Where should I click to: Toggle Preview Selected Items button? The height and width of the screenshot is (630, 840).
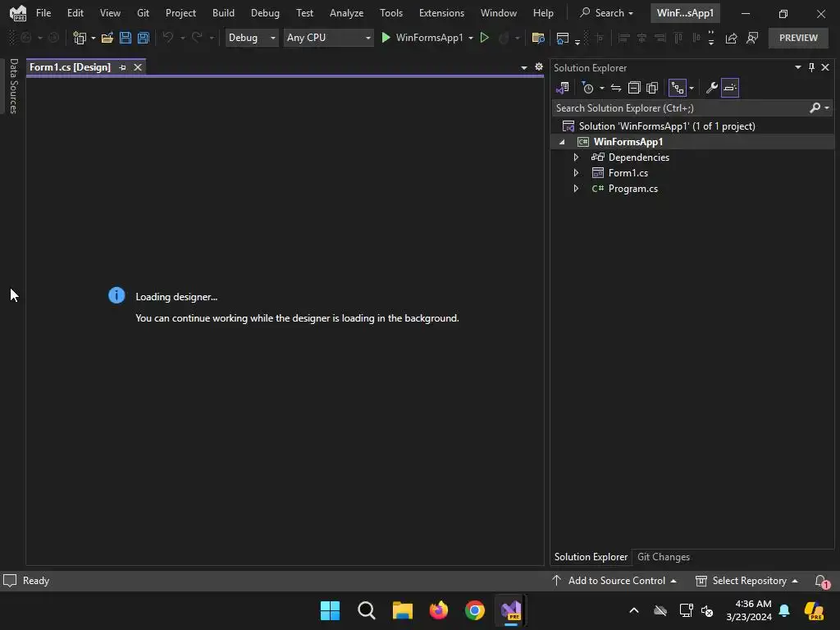pyautogui.click(x=729, y=88)
